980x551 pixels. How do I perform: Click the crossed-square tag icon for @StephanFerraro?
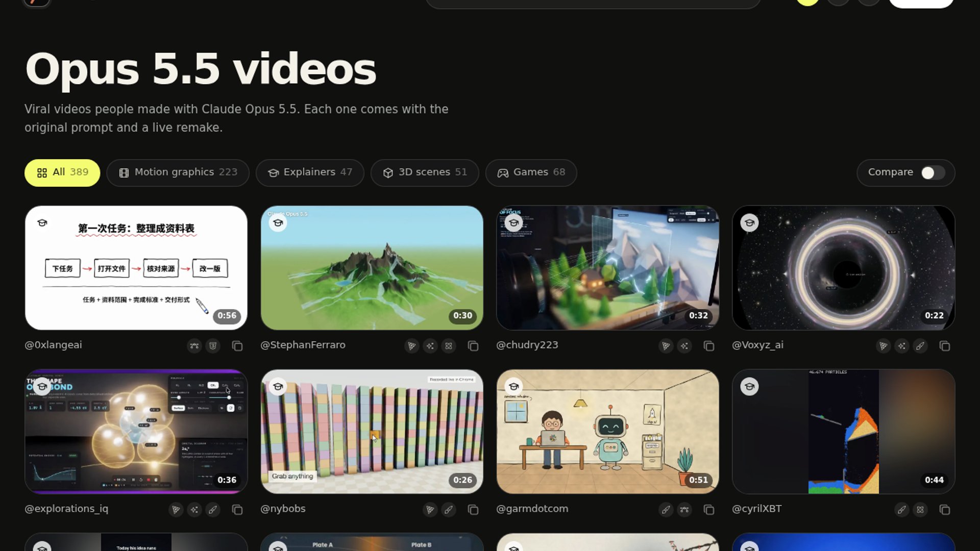(449, 346)
